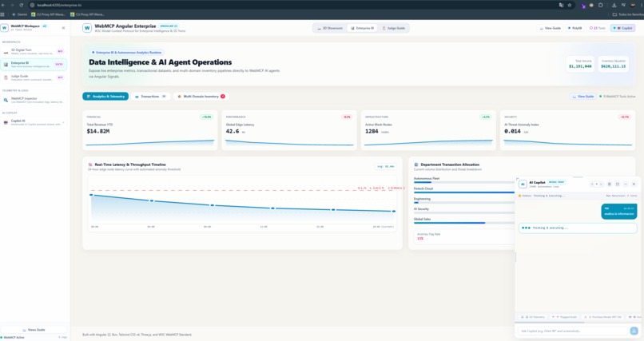Bookmark this page with the star icon
This screenshot has width=644, height=341.
(570, 5)
